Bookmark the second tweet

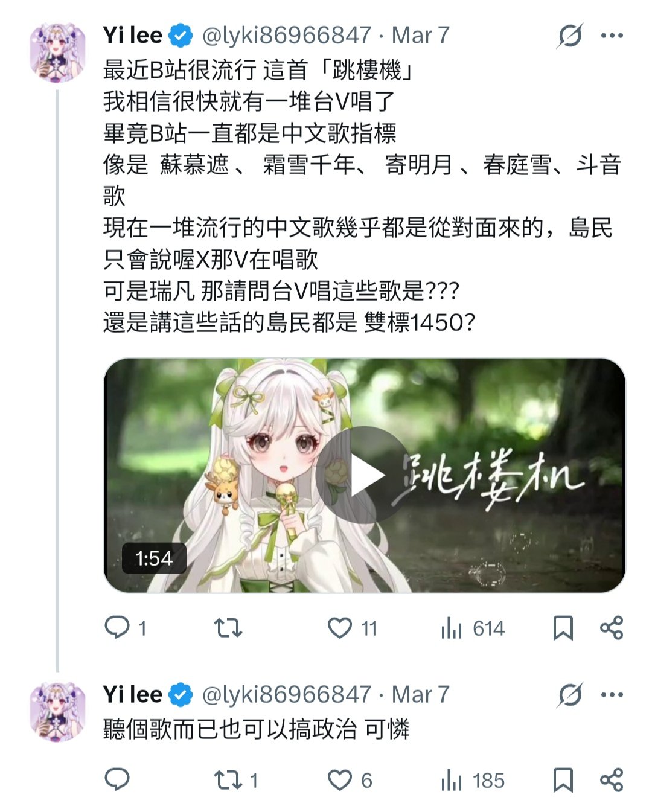click(x=563, y=780)
